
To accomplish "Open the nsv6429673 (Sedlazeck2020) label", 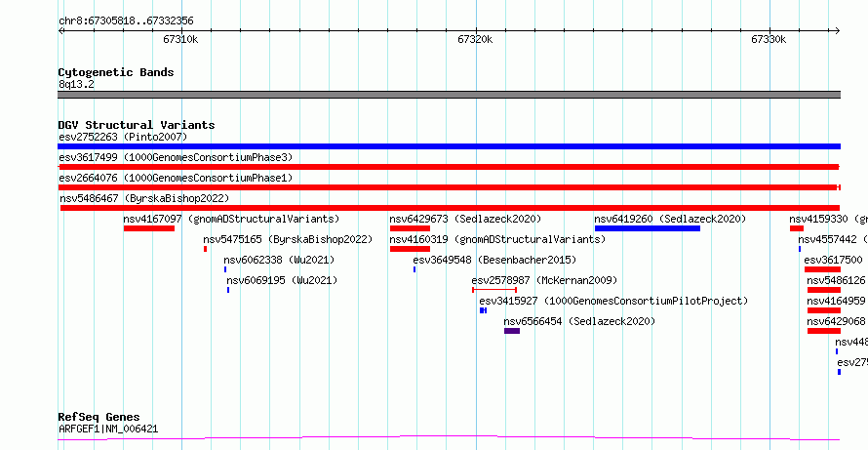I will [465, 219].
